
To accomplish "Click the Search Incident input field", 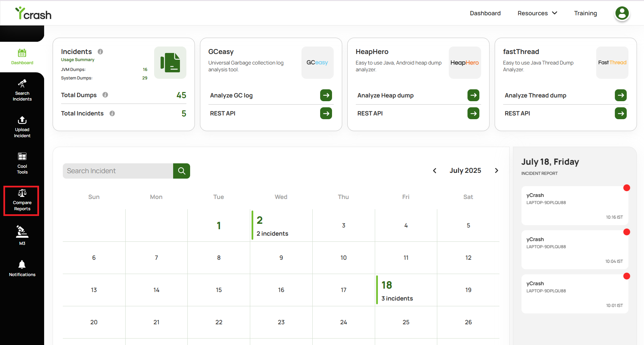I will (118, 171).
